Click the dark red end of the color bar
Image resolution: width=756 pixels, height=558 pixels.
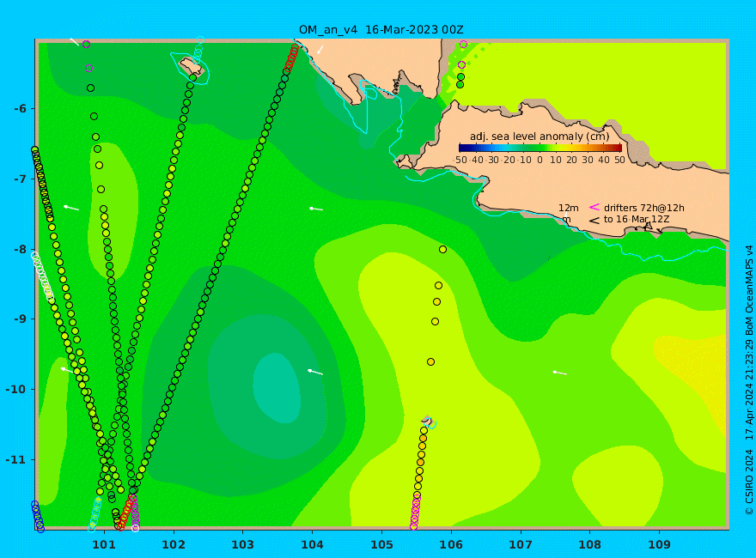(619, 148)
